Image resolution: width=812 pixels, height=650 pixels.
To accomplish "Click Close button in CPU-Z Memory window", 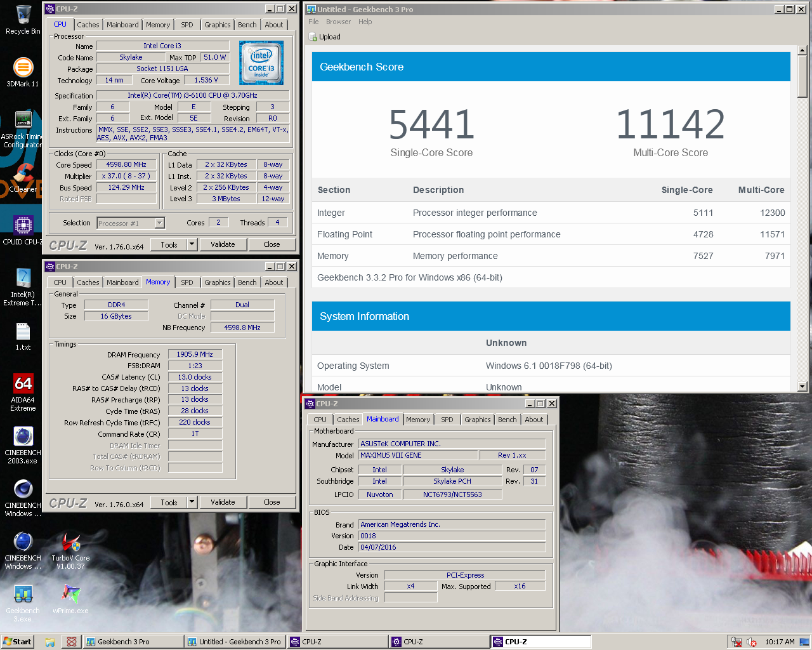I will tap(272, 502).
